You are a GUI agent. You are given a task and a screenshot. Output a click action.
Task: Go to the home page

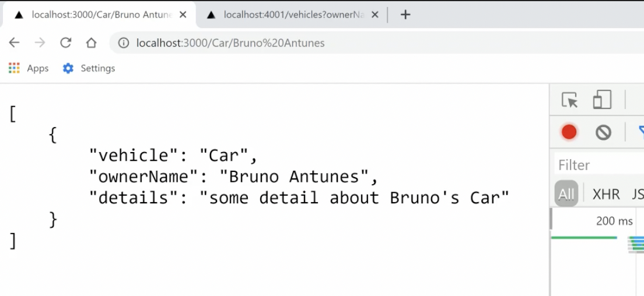[91, 43]
